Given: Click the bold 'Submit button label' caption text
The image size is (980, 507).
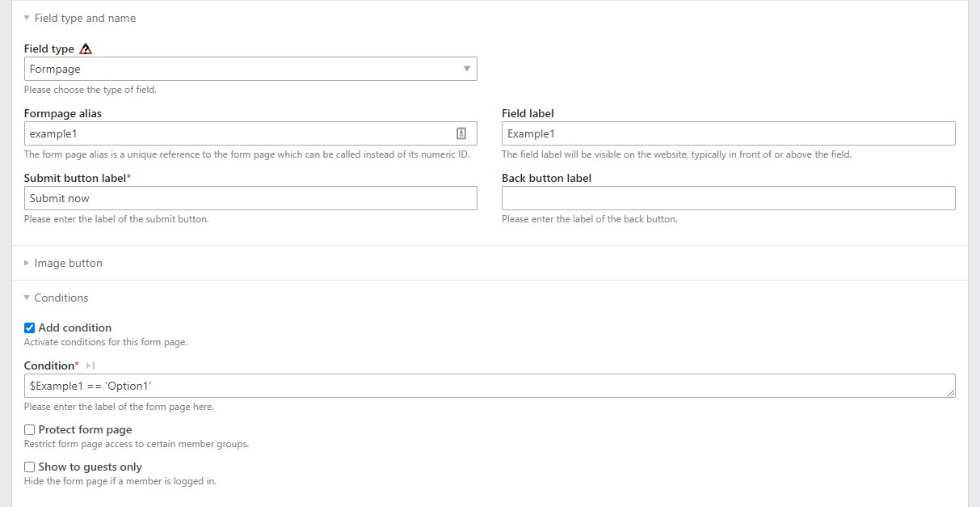Looking at the screenshot, I should [x=75, y=178].
